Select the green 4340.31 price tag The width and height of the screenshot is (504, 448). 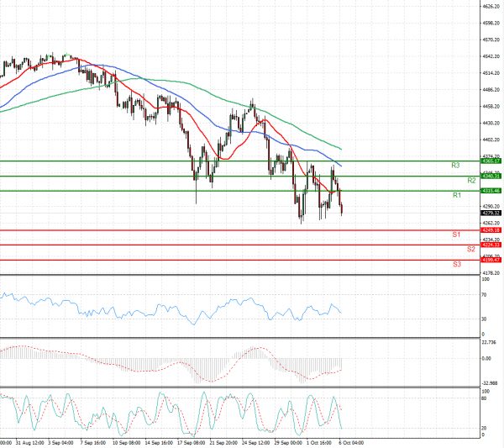491,176
